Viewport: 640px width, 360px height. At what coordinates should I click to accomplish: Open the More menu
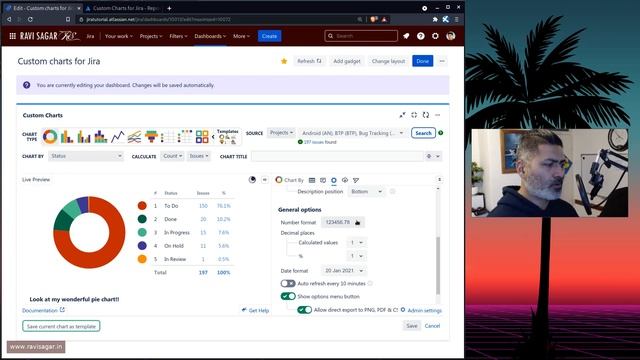point(241,36)
